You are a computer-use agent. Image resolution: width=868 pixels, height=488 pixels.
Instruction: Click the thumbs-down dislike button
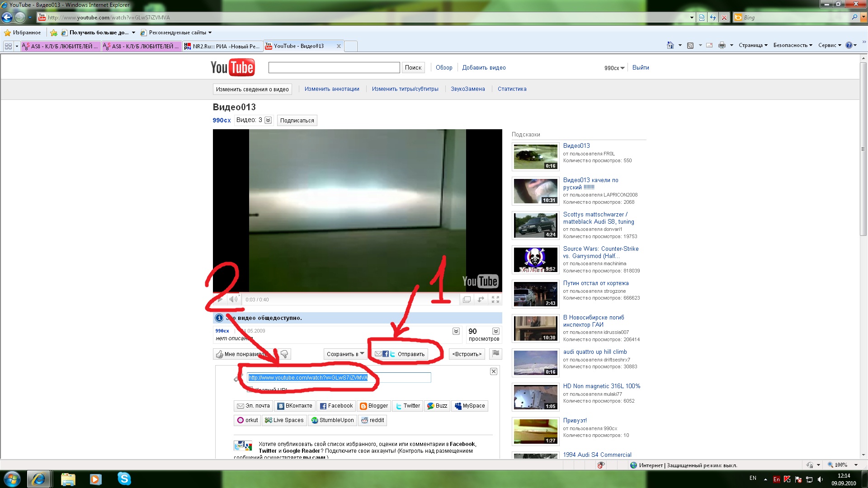tap(284, 354)
